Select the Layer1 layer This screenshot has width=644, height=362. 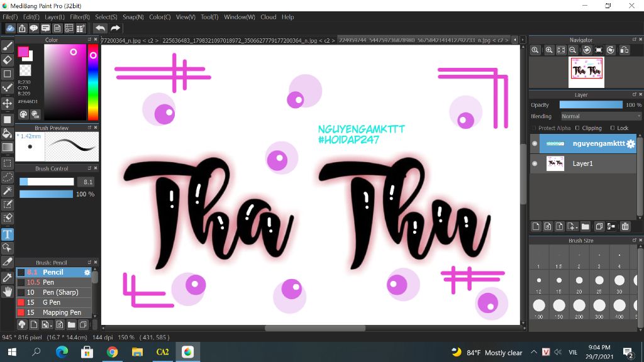583,163
